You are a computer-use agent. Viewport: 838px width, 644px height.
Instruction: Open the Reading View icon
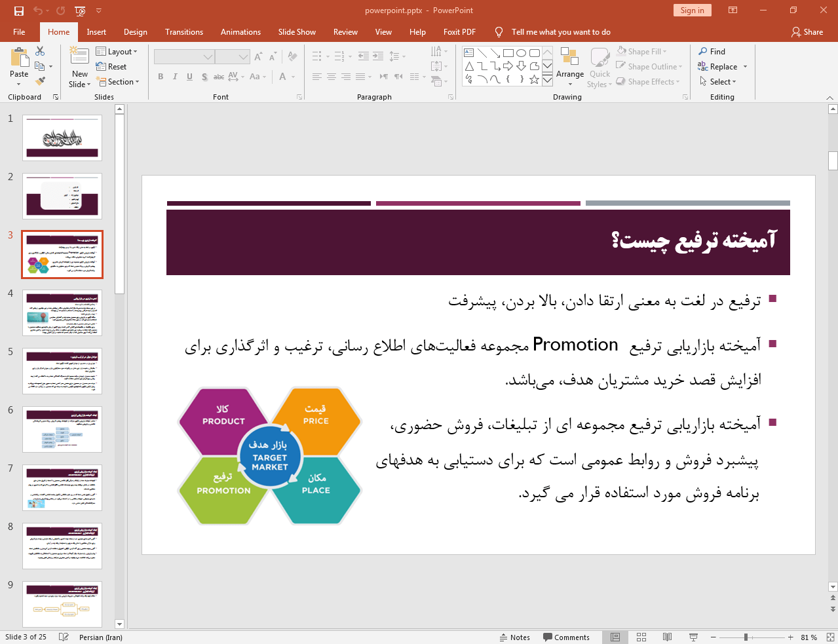(667, 637)
